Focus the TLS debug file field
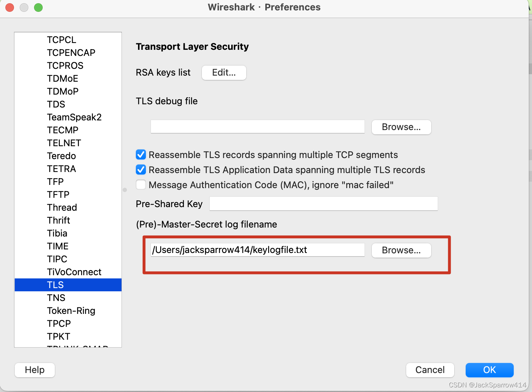The image size is (532, 392). tap(257, 127)
